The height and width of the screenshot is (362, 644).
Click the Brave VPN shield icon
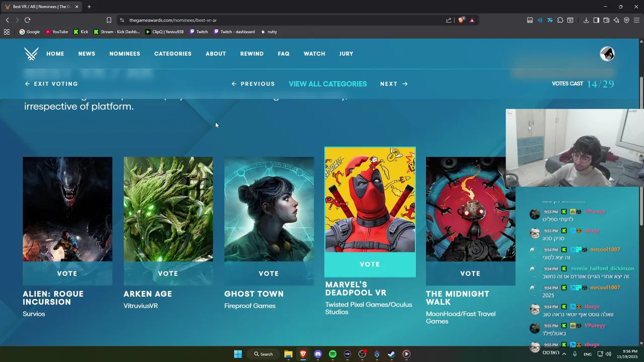pyautogui.click(x=626, y=20)
